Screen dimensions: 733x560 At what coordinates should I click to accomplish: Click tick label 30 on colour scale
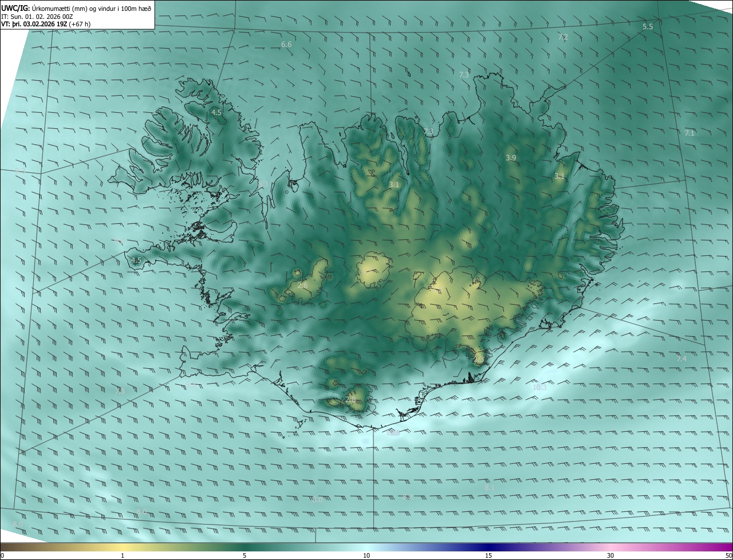click(x=610, y=556)
